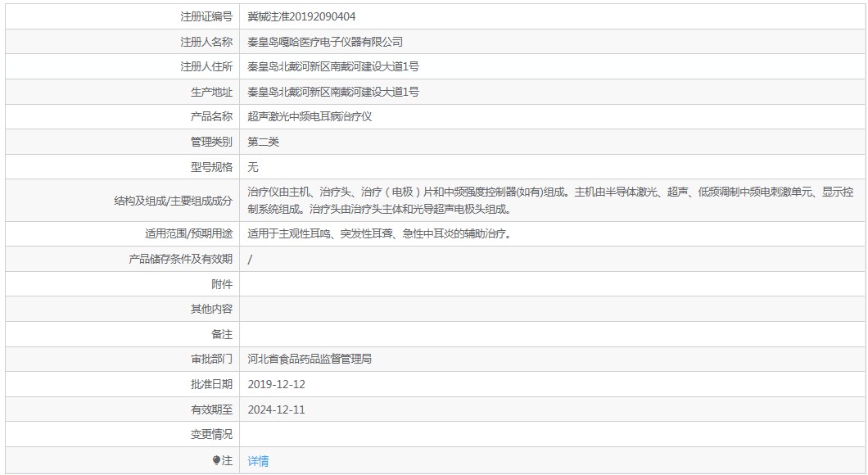The height and width of the screenshot is (475, 868).
Task: Click the bullet icon beside 注
Action: [216, 460]
